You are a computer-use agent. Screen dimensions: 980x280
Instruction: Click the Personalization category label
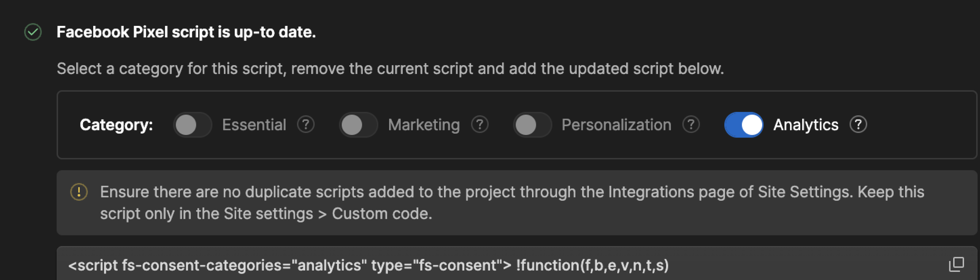pos(616,125)
